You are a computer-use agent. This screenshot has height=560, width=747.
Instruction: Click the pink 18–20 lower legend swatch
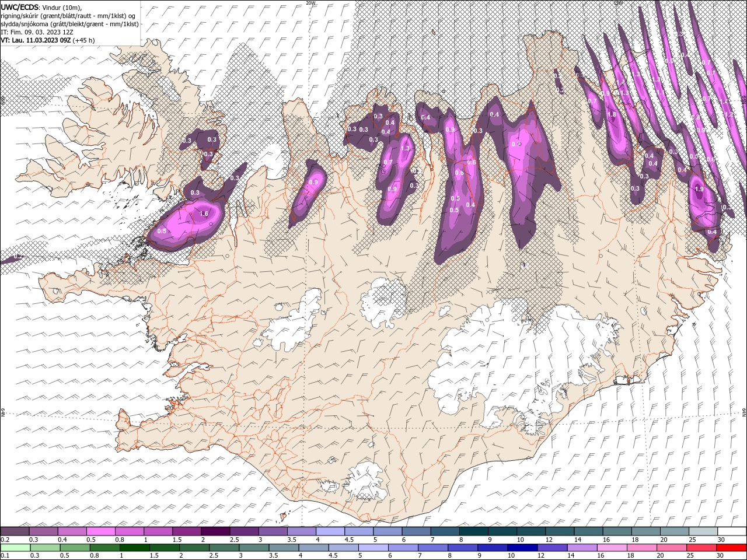tap(642, 548)
